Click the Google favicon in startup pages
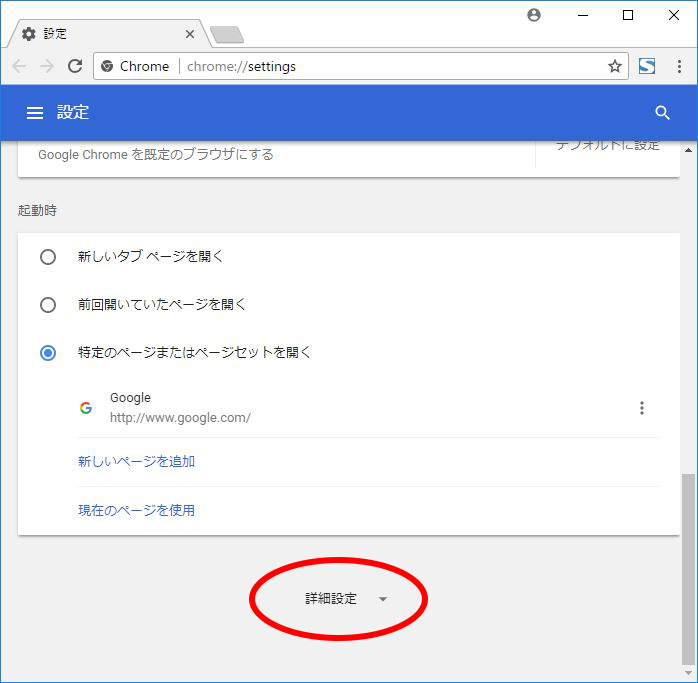The height and width of the screenshot is (683, 698). tap(86, 408)
